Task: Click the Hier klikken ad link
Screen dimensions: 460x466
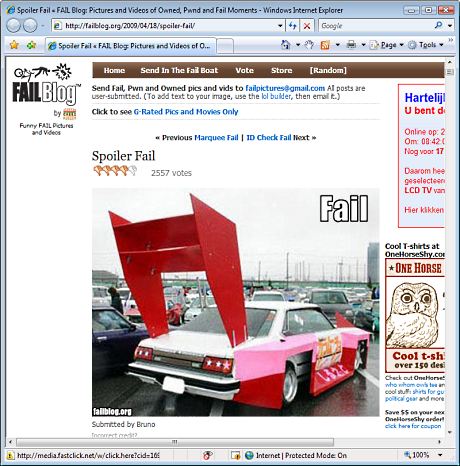Action: click(x=424, y=210)
